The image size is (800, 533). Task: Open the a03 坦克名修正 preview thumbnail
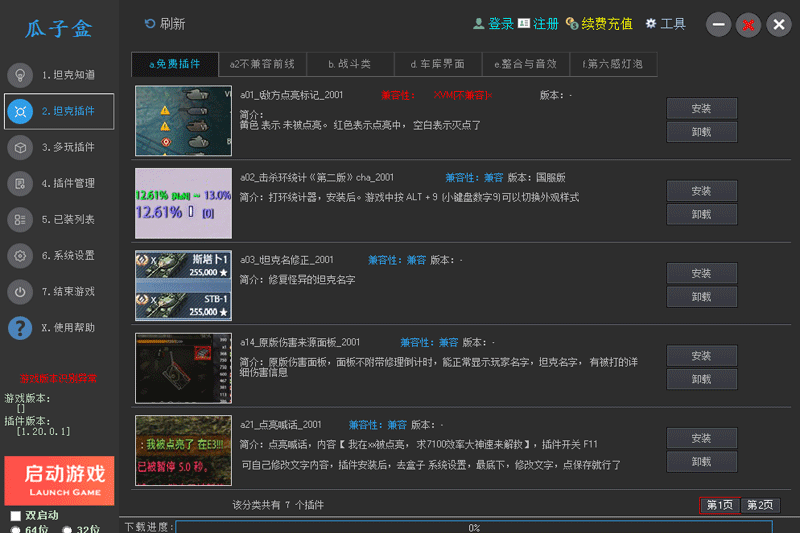click(183, 286)
